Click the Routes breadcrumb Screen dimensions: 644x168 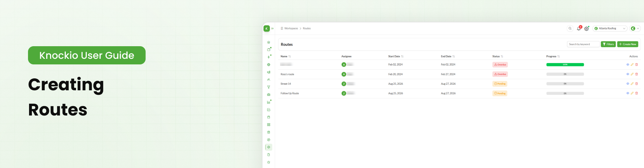(x=307, y=28)
